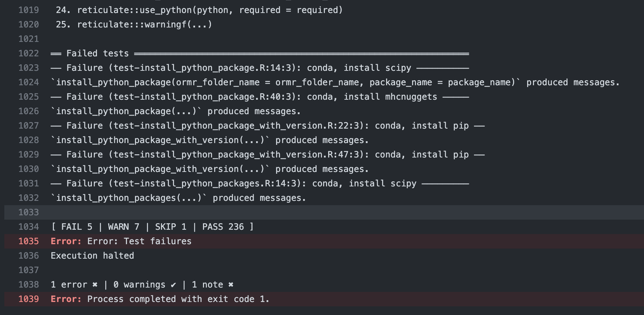This screenshot has width=644, height=315.
Task: Select log line number 1031
Action: tap(29, 184)
